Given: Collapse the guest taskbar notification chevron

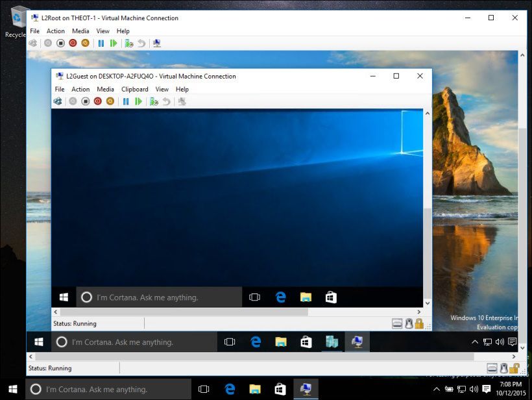Looking at the screenshot, I should (474, 342).
